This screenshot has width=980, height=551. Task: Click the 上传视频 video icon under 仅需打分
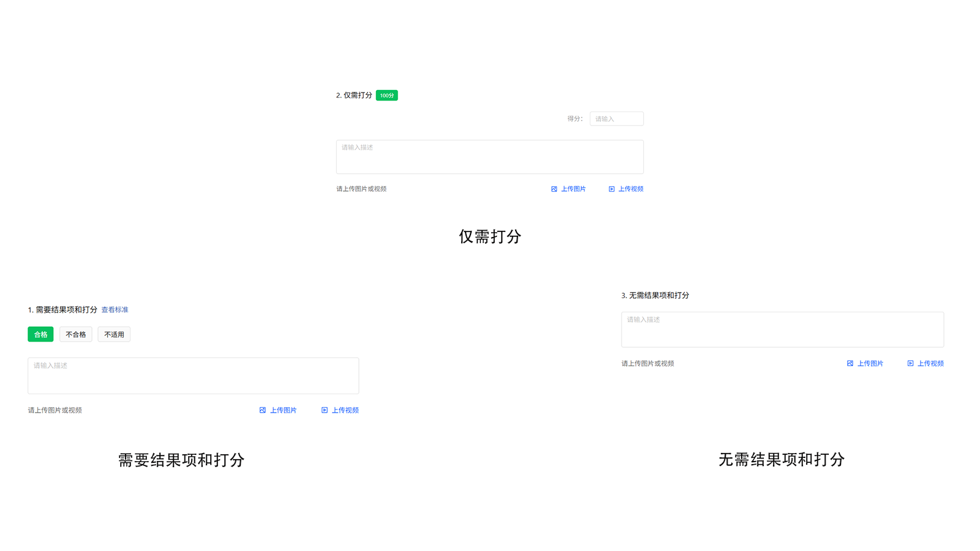pyautogui.click(x=611, y=189)
